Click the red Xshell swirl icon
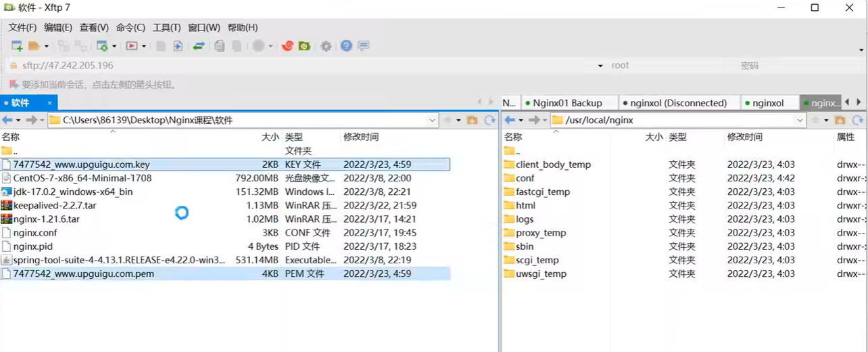The width and height of the screenshot is (868, 352). [287, 46]
